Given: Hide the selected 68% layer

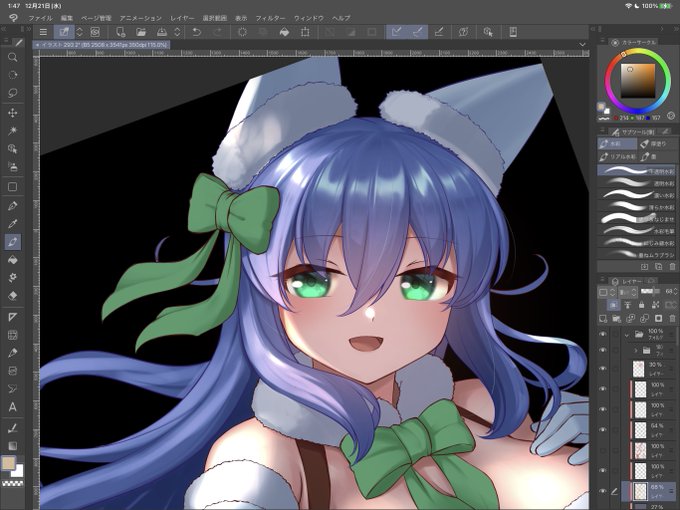Looking at the screenshot, I should click(x=602, y=490).
